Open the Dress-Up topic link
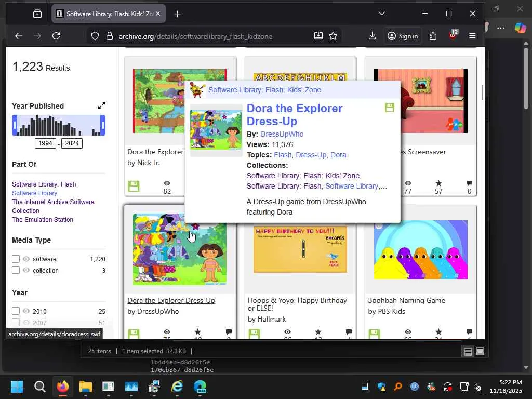 click(311, 155)
